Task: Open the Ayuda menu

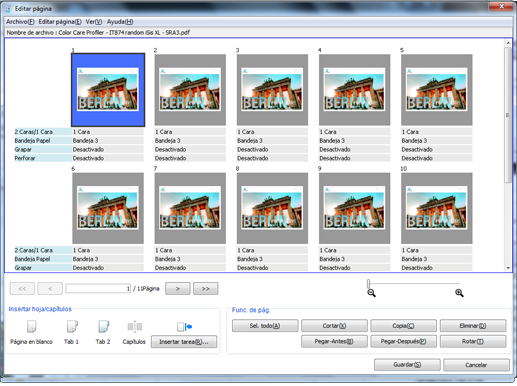Action: (120, 22)
